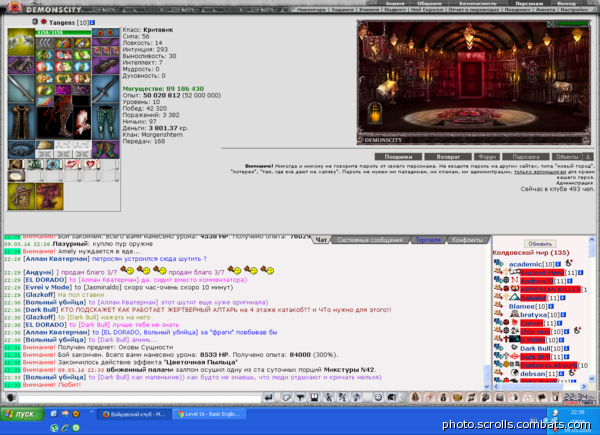Switch to Бойцовский клуб taskbar window
600x435 pixels.
pos(134,414)
